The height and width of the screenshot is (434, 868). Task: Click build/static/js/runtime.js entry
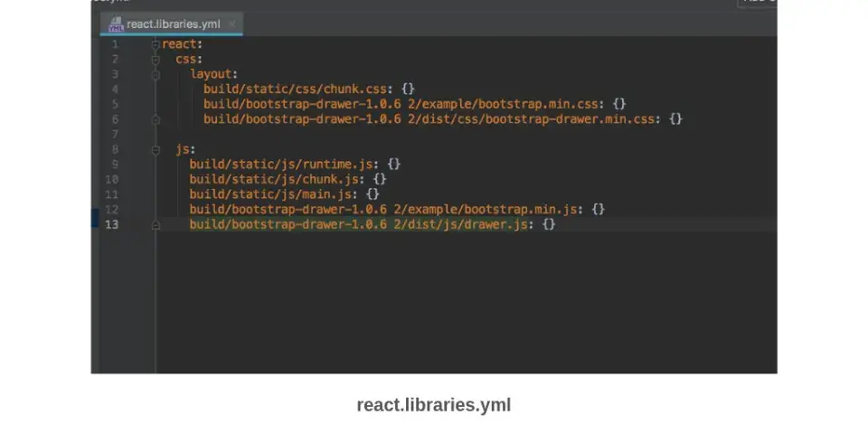click(280, 165)
